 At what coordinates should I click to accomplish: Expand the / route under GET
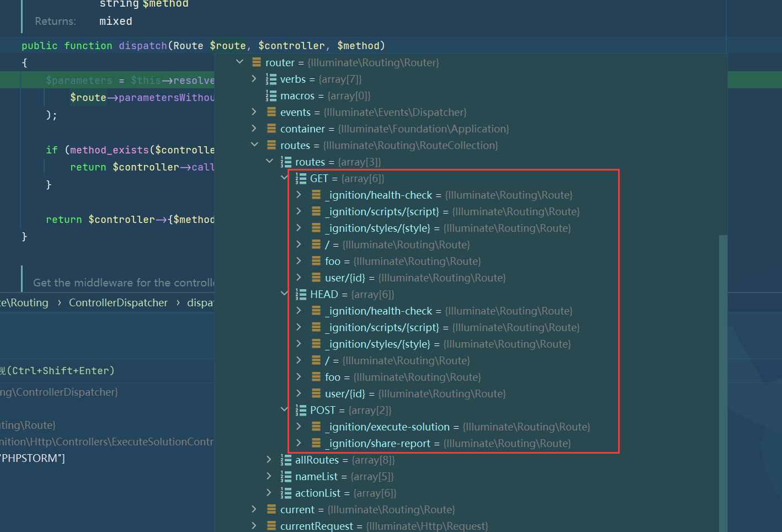(299, 244)
